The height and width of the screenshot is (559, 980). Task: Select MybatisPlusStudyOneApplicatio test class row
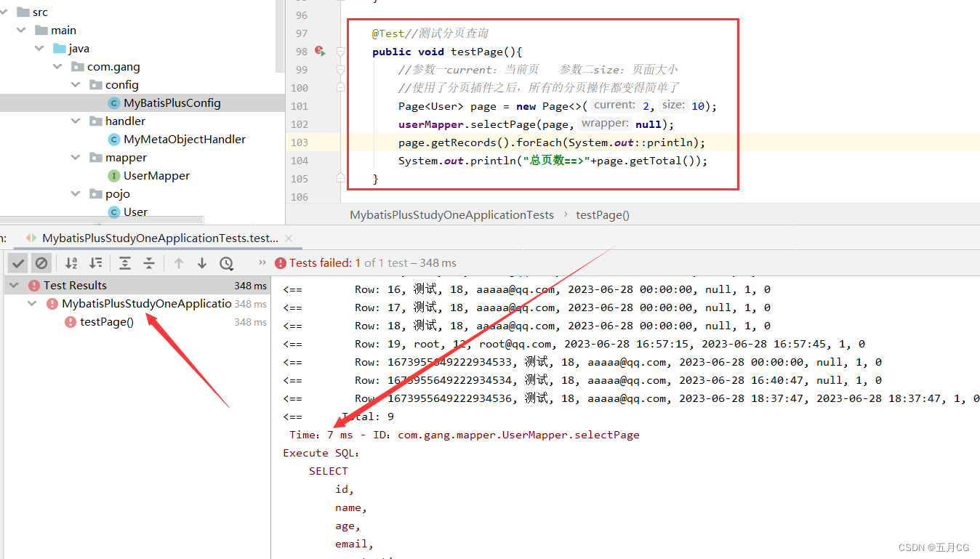[138, 304]
